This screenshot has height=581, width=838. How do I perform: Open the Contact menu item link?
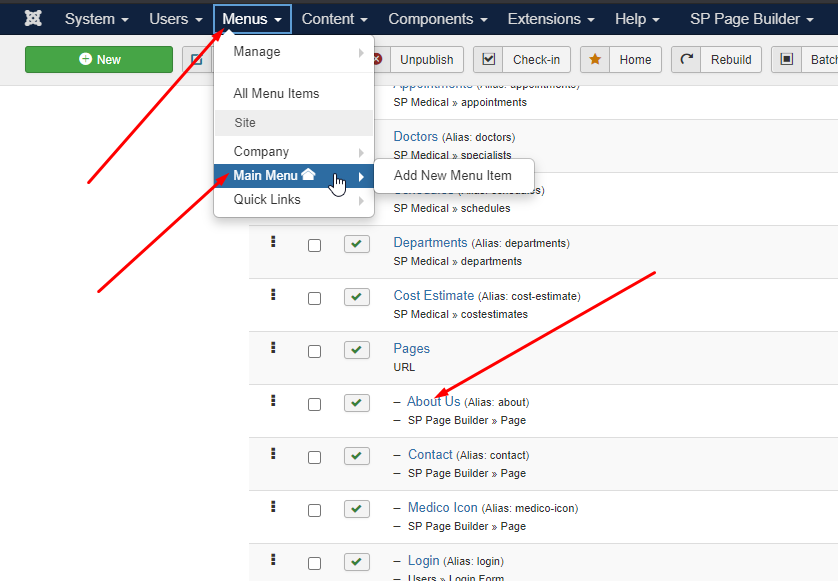(x=430, y=454)
